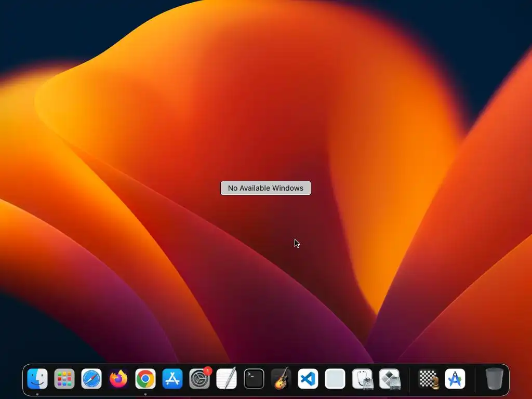Open the Trash in the Dock
The width and height of the screenshot is (532, 399).
click(494, 379)
